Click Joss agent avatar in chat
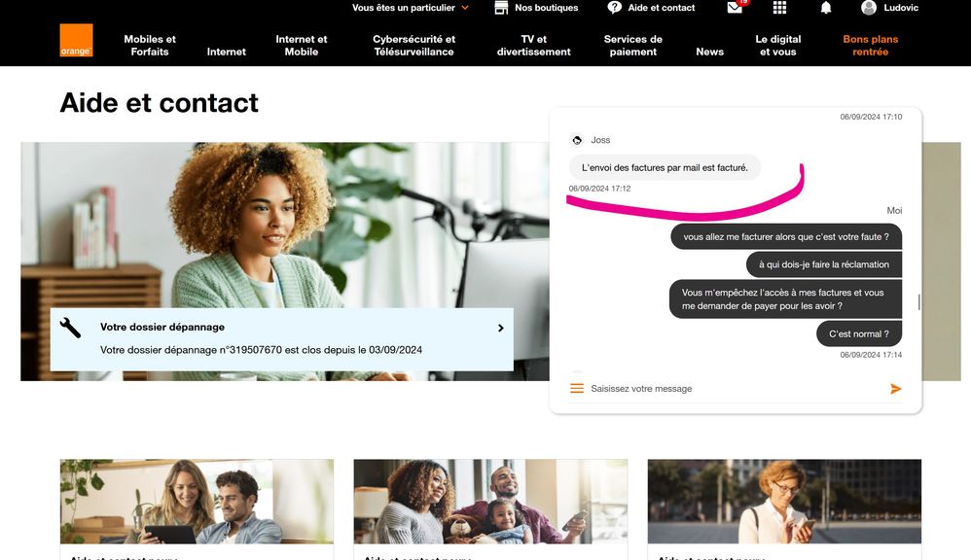This screenshot has width=971, height=560. [x=577, y=140]
